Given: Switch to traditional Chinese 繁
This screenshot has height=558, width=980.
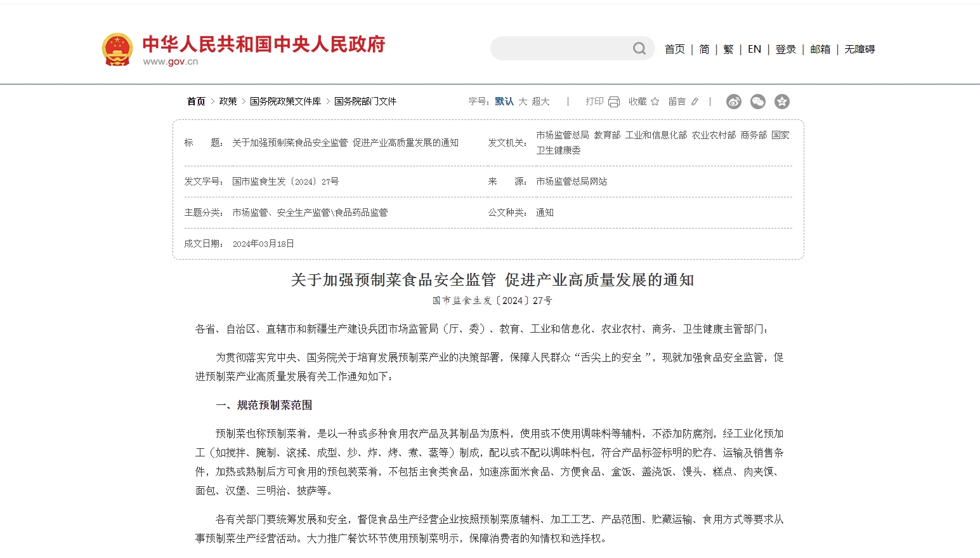Looking at the screenshot, I should tap(728, 50).
